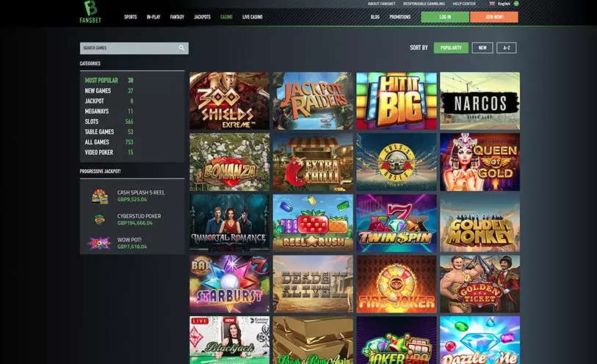This screenshot has width=597, height=364.
Task: Click the Log In button
Action: pos(445,17)
